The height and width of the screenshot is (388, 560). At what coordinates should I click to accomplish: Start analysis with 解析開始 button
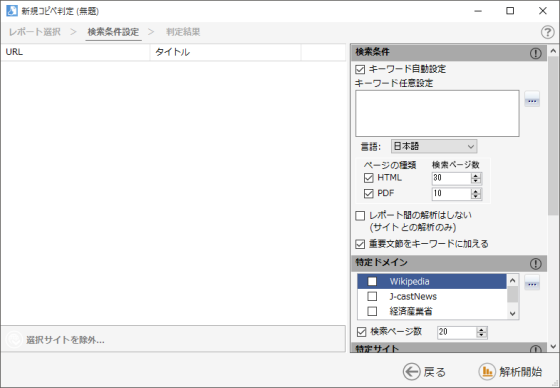(510, 372)
